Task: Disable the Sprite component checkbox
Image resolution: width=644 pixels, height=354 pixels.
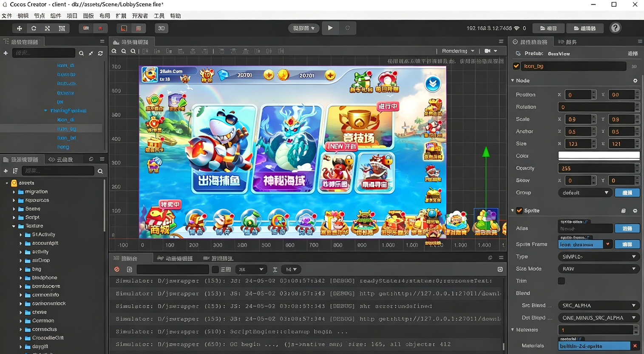Action: tap(519, 211)
